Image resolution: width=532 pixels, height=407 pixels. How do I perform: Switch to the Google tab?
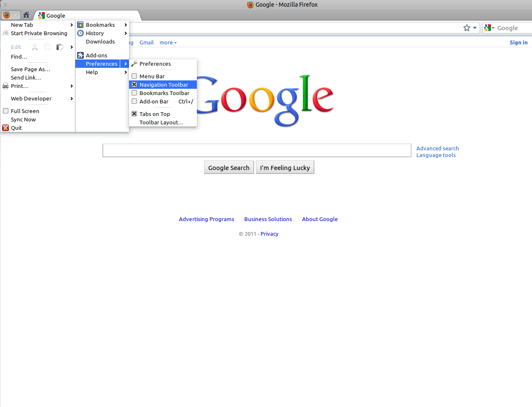click(88, 15)
